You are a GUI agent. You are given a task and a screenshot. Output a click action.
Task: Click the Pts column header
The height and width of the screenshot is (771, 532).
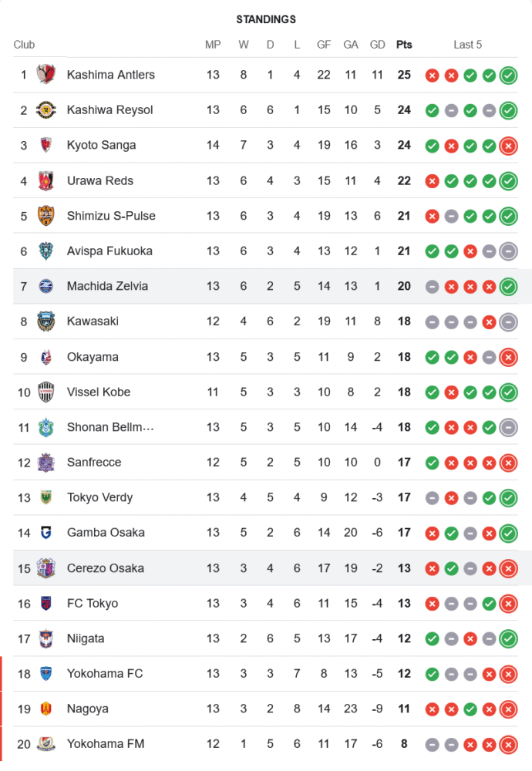pyautogui.click(x=404, y=45)
